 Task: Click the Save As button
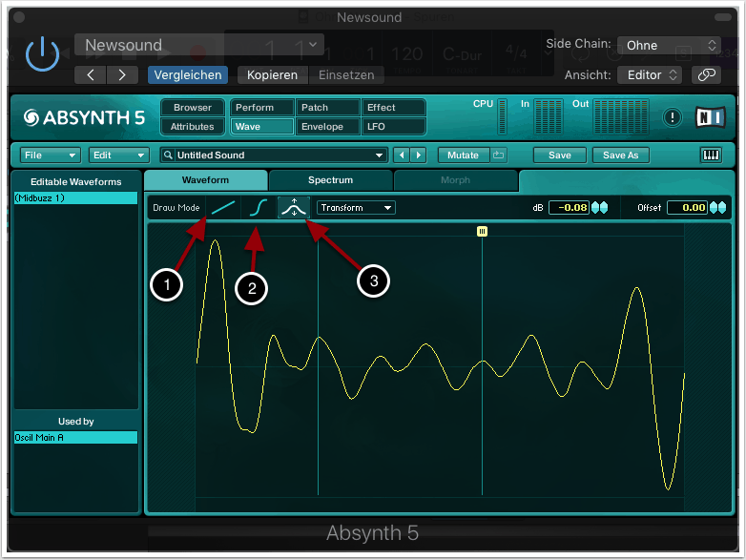[x=620, y=155]
